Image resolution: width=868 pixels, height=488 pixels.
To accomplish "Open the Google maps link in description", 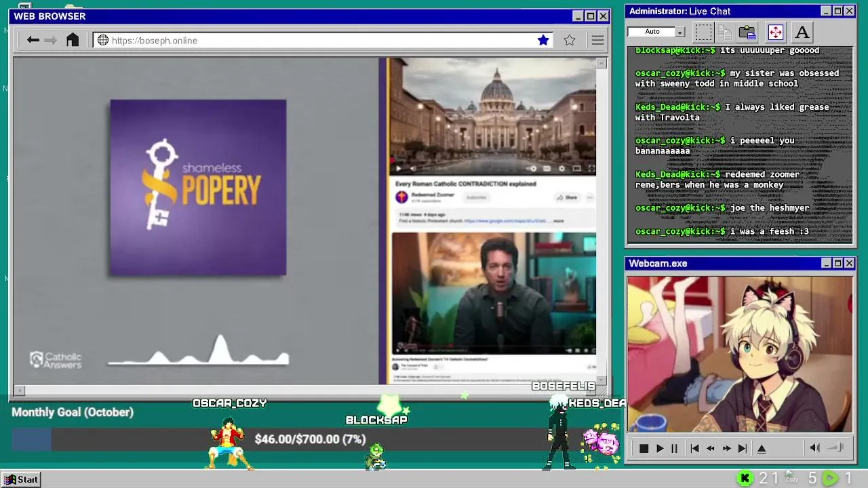I will pyautogui.click(x=506, y=221).
